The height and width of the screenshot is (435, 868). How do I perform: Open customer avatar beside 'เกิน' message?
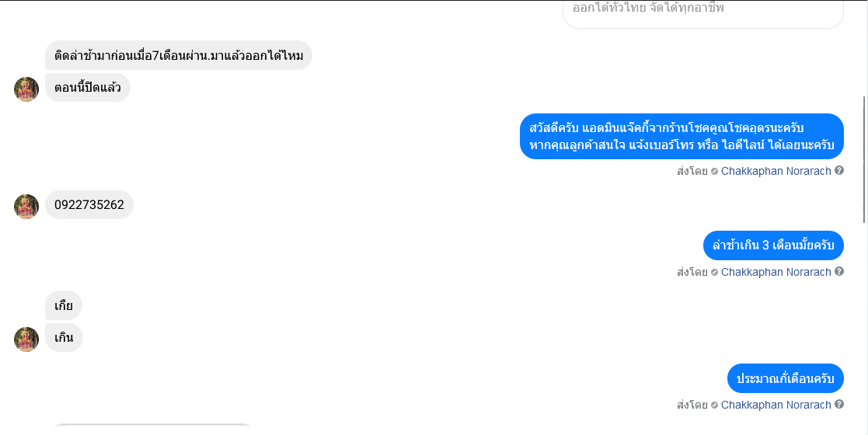click(x=26, y=339)
